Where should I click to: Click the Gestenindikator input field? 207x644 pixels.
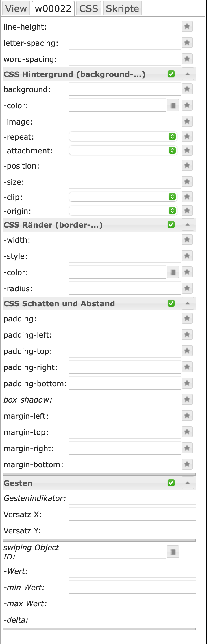[132, 498]
